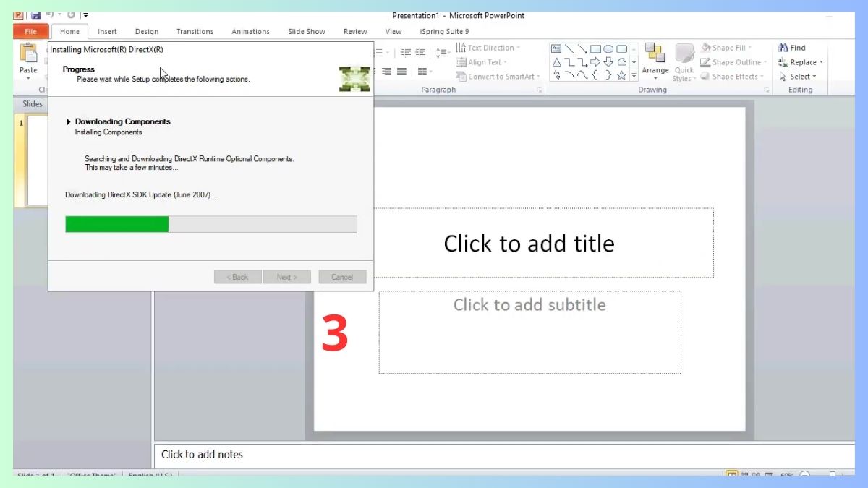Pick the Right Arrow block shape
The height and width of the screenshot is (488, 868).
pos(595,62)
